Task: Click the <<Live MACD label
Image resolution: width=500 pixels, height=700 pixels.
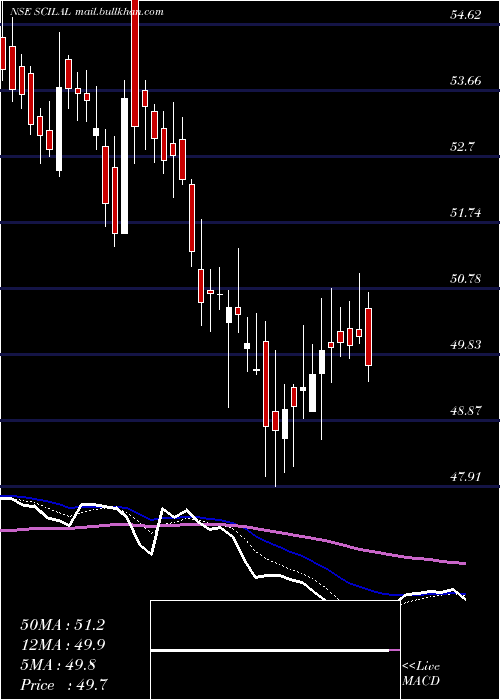Action: tap(421, 674)
